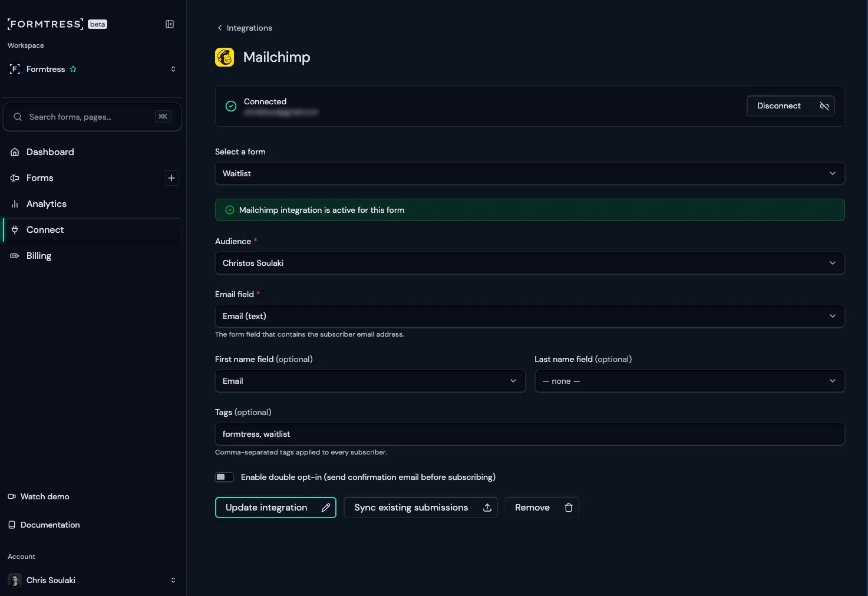Open the Last name field dropdown
This screenshot has height=596, width=868.
pos(689,381)
